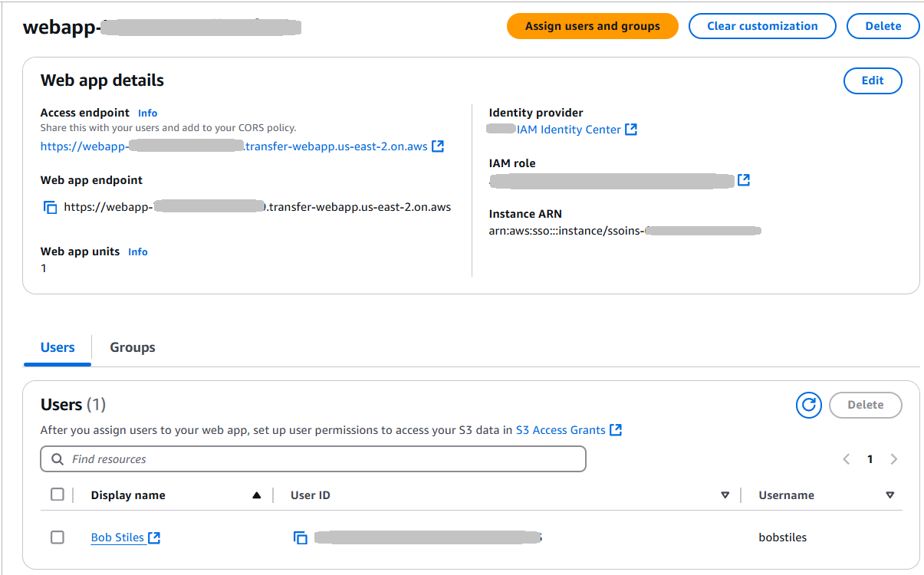Viewport: 924px width, 575px height.
Task: Click Assign users and groups button
Action: (x=592, y=26)
